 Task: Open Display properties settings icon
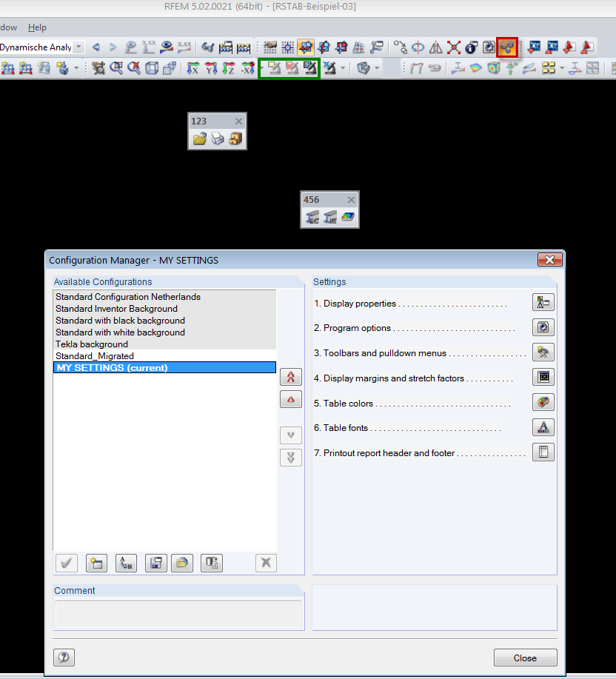[543, 302]
